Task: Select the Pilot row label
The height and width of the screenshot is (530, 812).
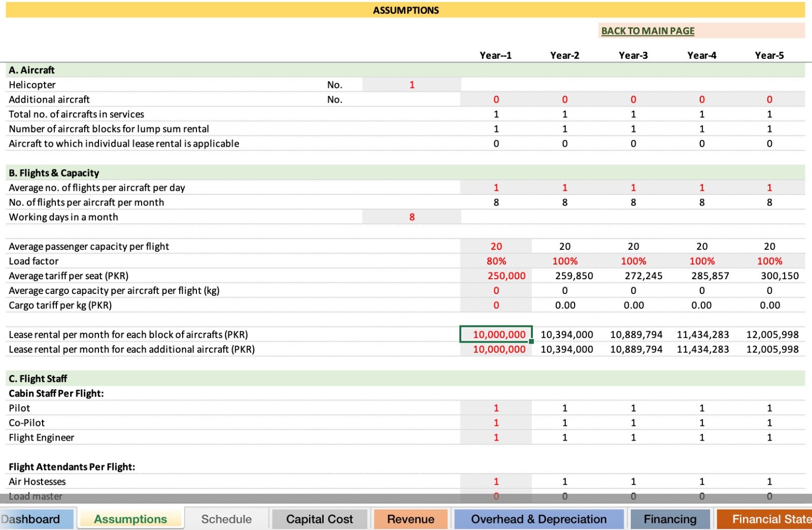Action: 19,408
